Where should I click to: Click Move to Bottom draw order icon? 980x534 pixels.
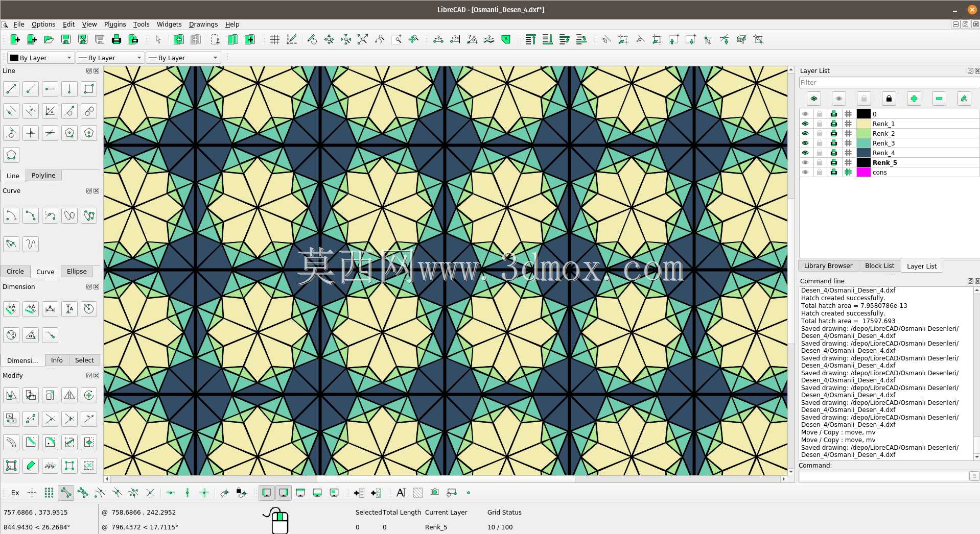pos(547,39)
